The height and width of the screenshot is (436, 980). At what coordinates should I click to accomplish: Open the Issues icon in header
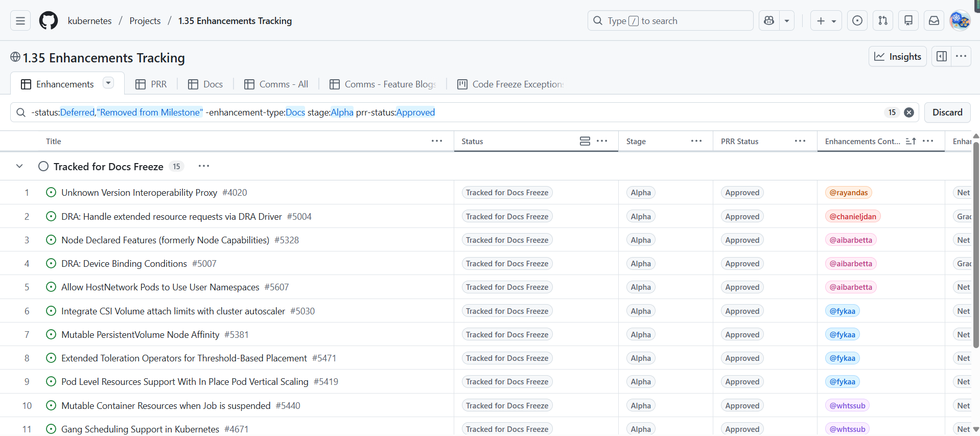point(857,21)
